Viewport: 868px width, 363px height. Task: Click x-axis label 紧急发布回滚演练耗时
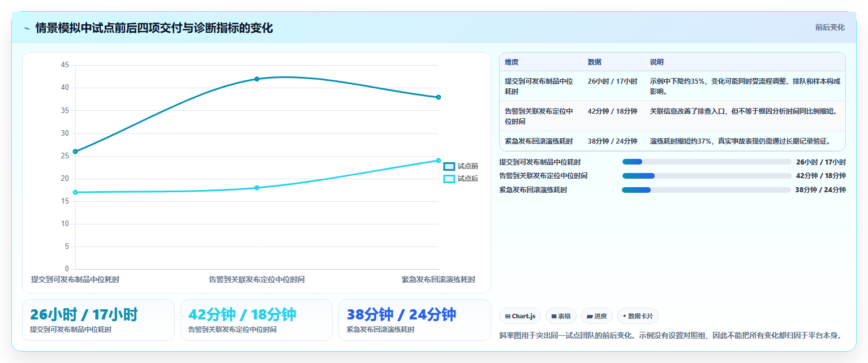tap(439, 279)
